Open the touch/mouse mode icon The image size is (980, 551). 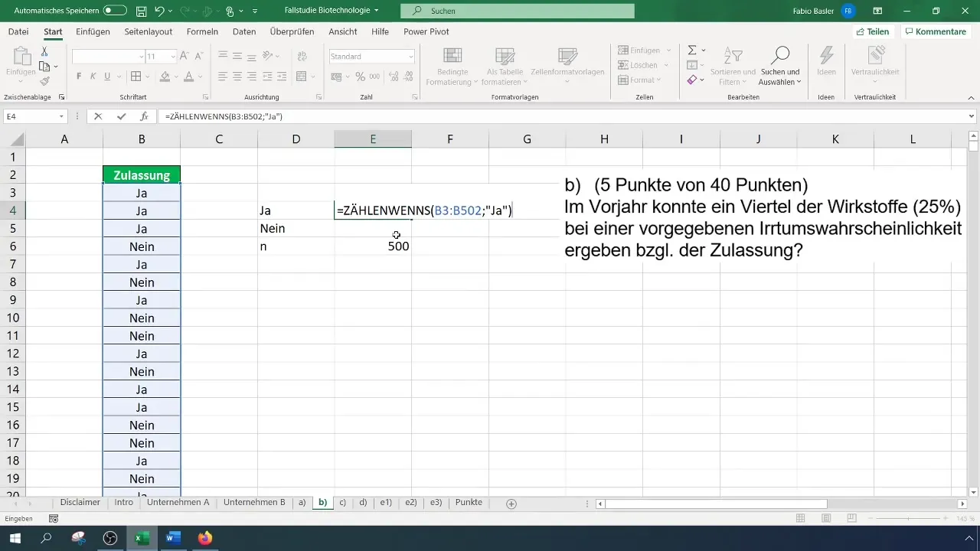(229, 11)
